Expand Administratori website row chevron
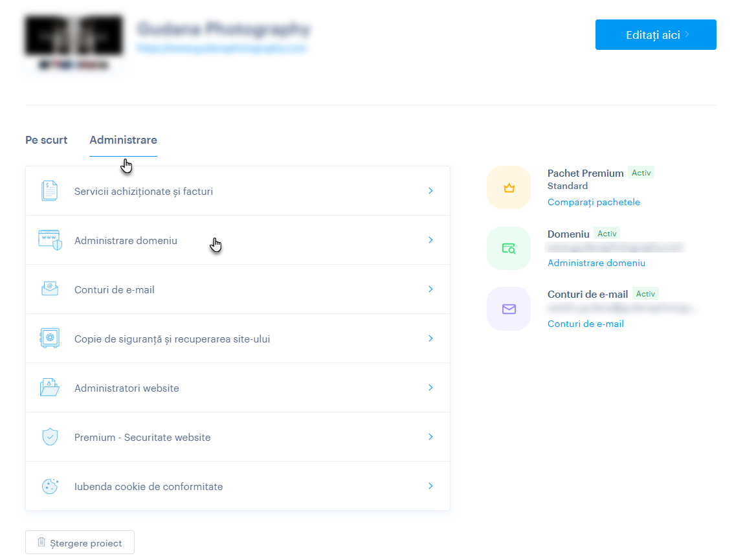The width and height of the screenshot is (734, 560). 430,387
